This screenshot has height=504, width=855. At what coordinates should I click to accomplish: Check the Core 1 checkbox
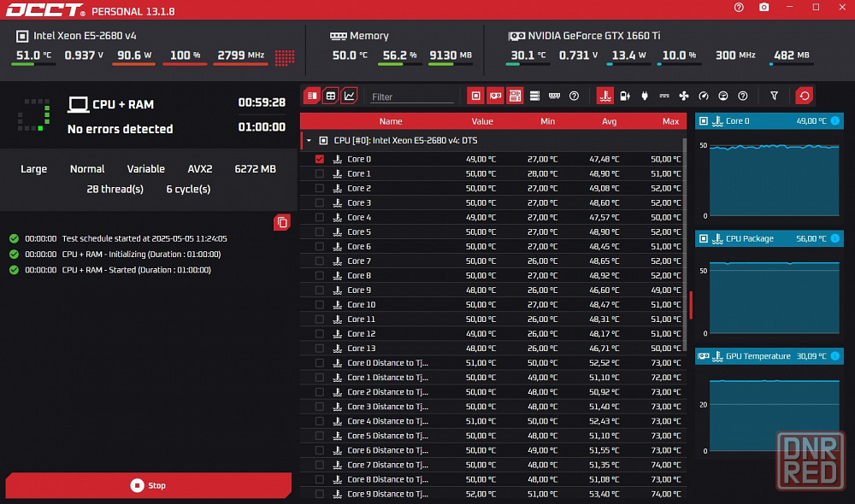click(x=320, y=173)
